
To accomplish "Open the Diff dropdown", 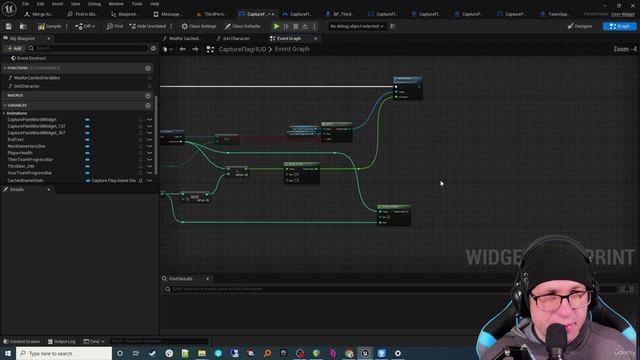I will click(x=85, y=26).
